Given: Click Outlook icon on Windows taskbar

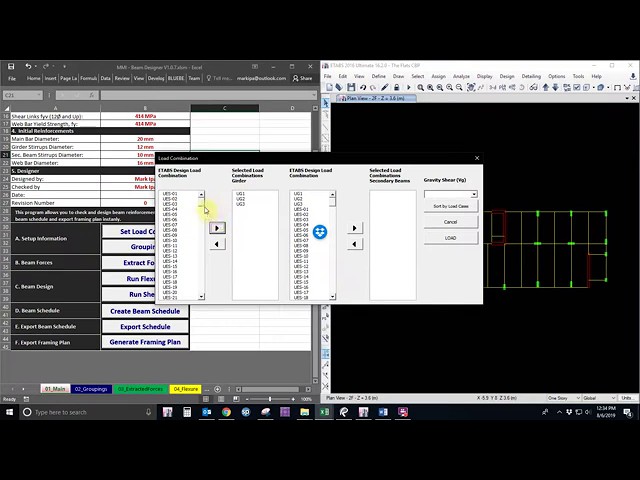Looking at the screenshot, I should tap(207, 412).
